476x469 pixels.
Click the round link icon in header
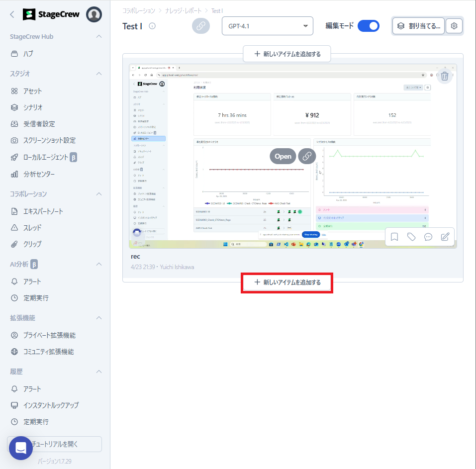pyautogui.click(x=201, y=26)
